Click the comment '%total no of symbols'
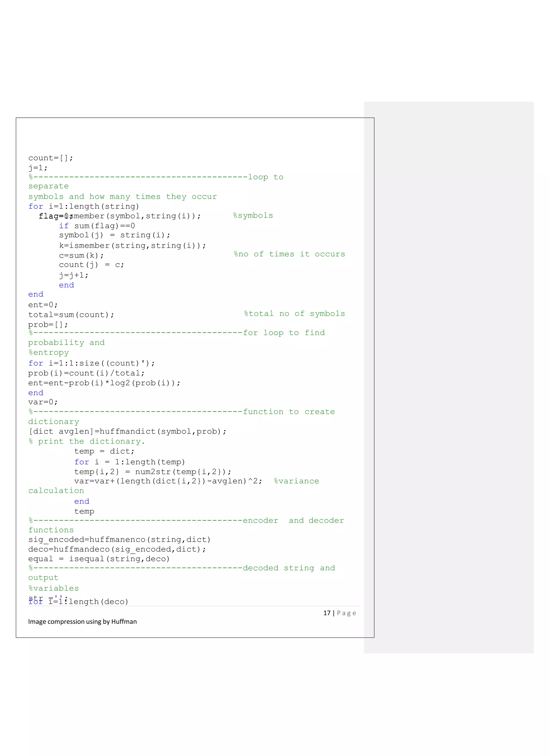The width and height of the screenshot is (549, 756). [295, 314]
